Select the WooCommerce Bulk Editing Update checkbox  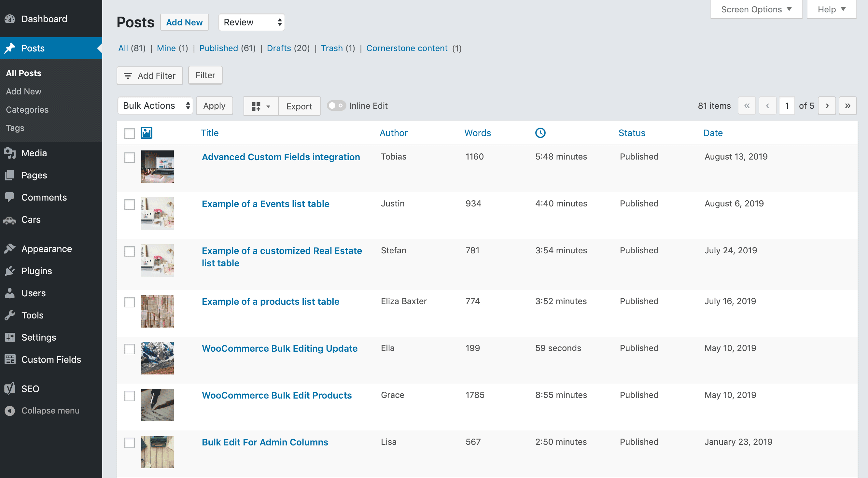(129, 349)
